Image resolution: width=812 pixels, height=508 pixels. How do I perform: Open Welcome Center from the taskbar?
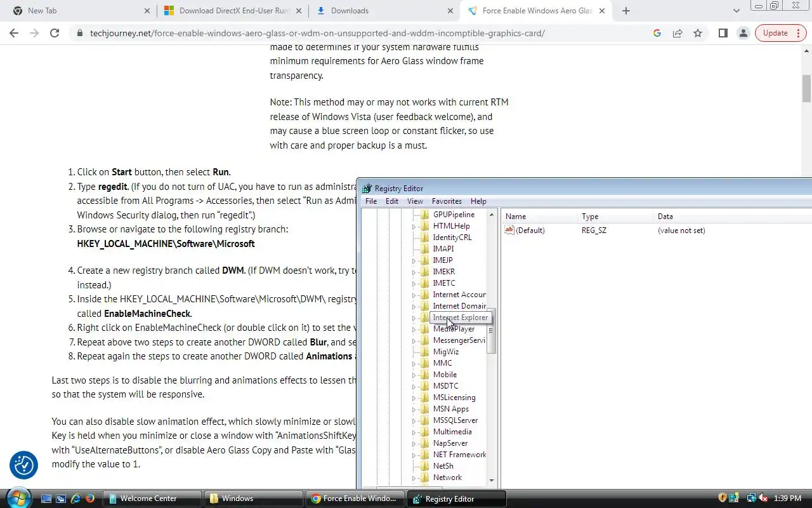[152, 498]
